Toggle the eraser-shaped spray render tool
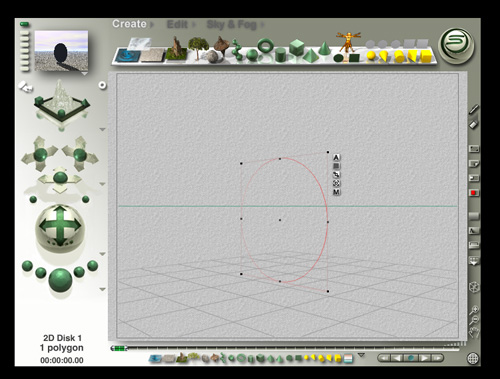The image size is (500, 379). [x=474, y=124]
